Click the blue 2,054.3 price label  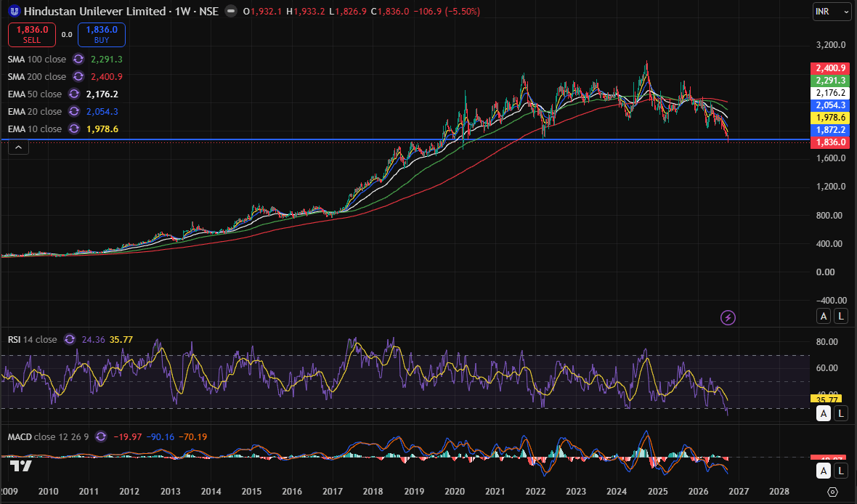[x=830, y=105]
